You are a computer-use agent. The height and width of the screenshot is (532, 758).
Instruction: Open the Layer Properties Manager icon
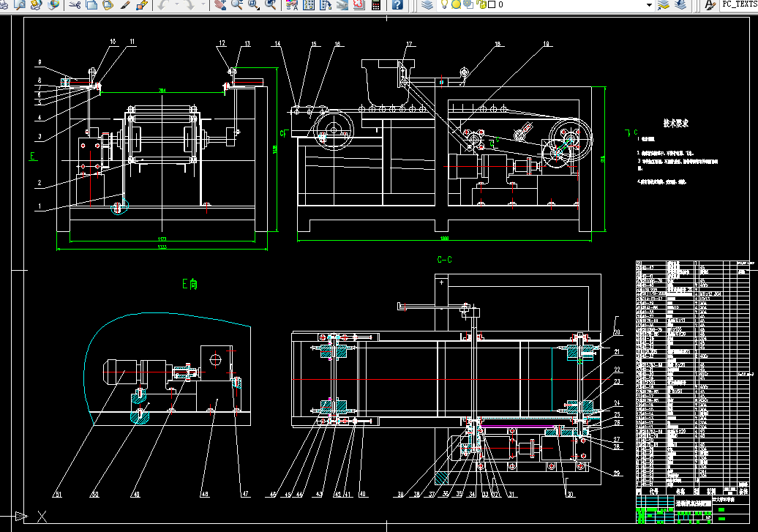click(x=427, y=4)
